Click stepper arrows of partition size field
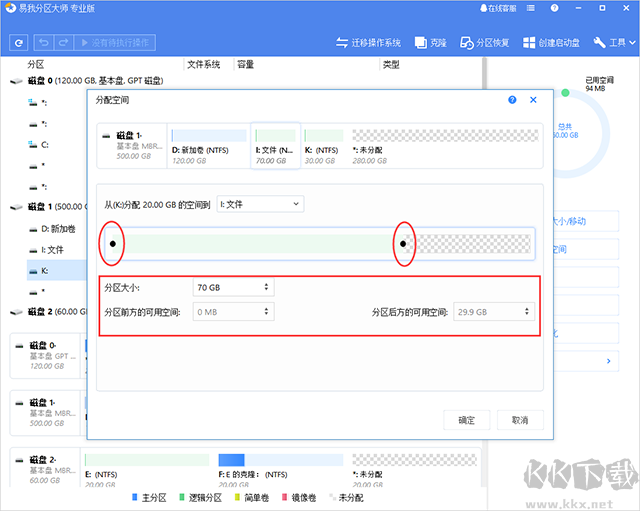 (x=266, y=287)
